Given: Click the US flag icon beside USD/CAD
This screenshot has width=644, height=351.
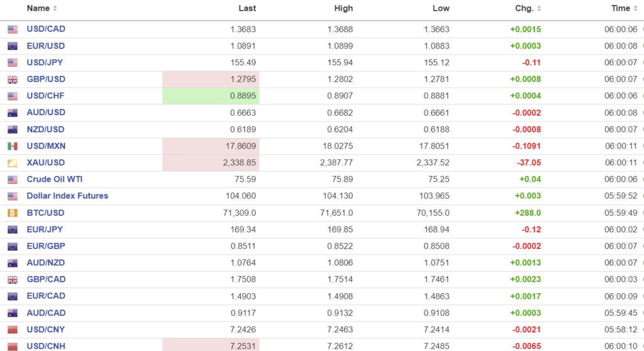Looking at the screenshot, I should 13,30.
